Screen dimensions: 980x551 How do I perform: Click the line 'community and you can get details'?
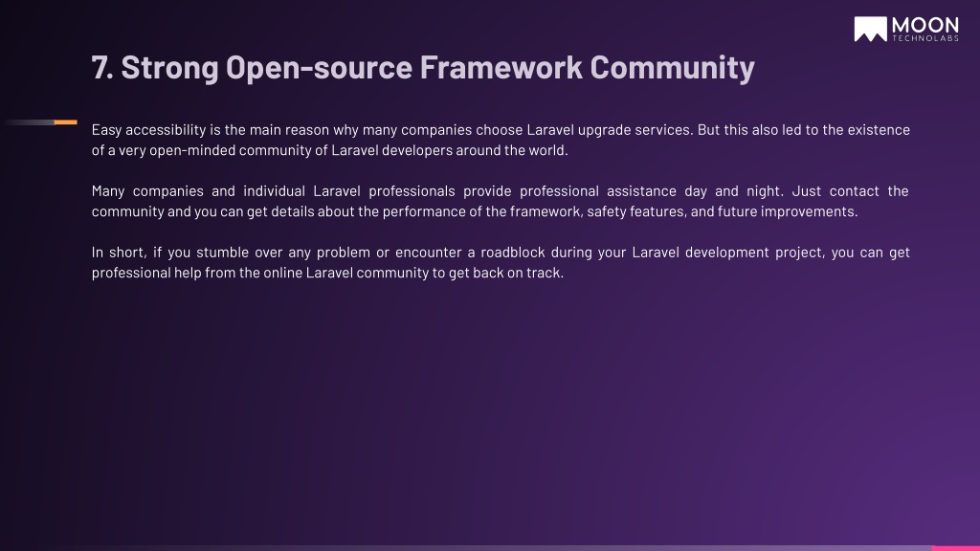(475, 211)
